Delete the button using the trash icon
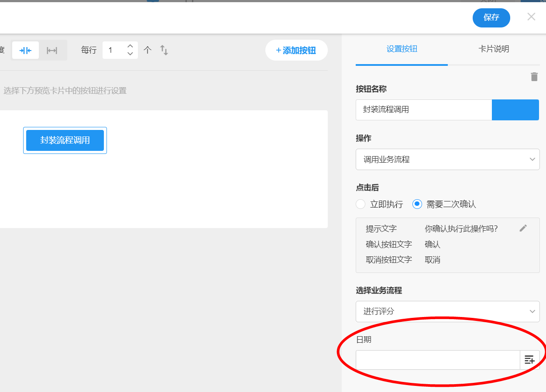 point(534,77)
